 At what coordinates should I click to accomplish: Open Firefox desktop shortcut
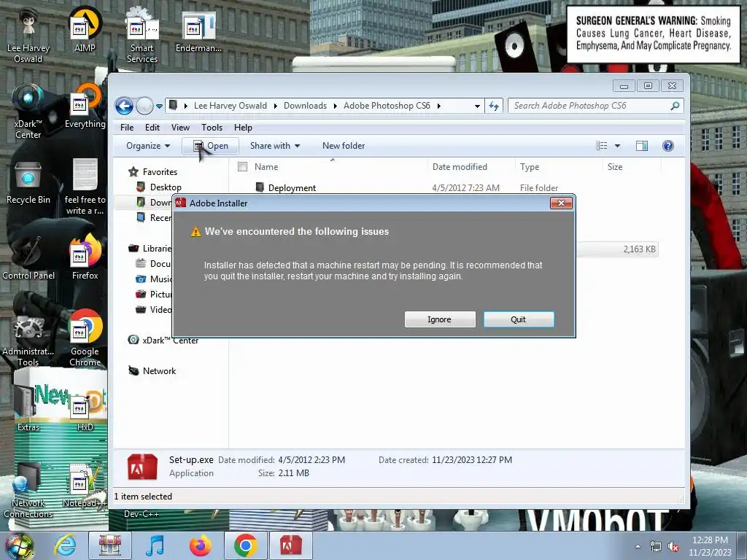pos(85,257)
